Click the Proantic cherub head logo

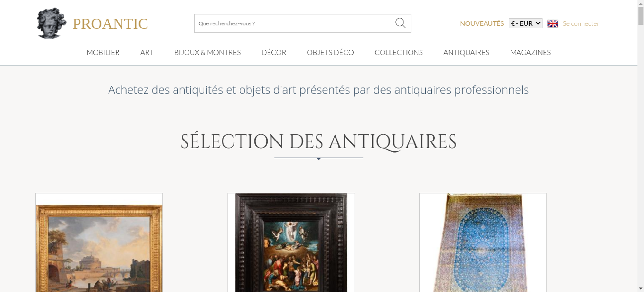click(x=52, y=23)
